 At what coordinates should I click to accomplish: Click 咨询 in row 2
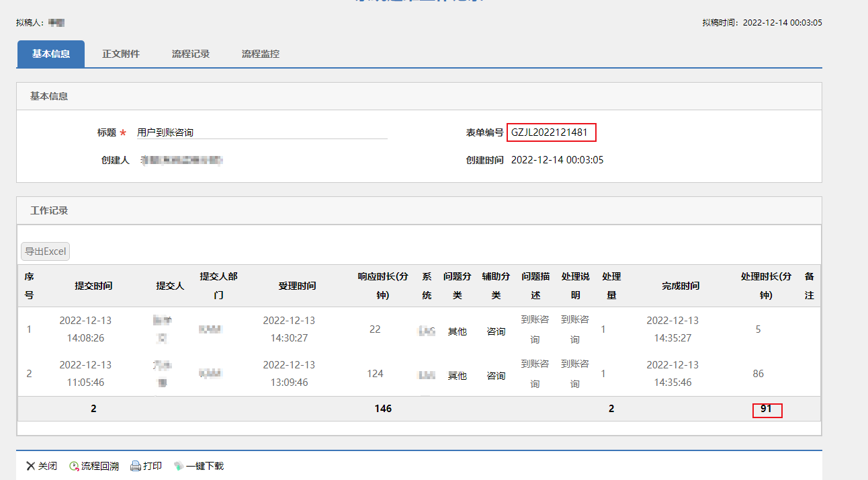coord(496,376)
